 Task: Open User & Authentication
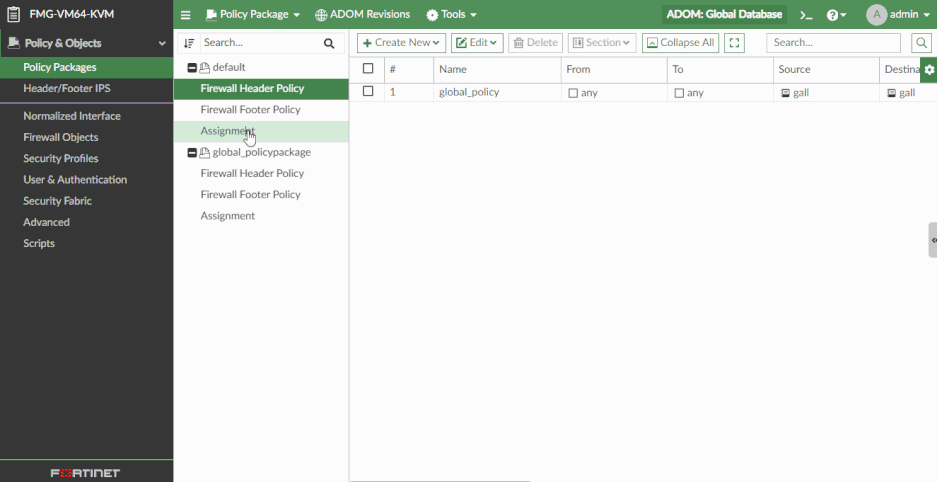pos(87,180)
